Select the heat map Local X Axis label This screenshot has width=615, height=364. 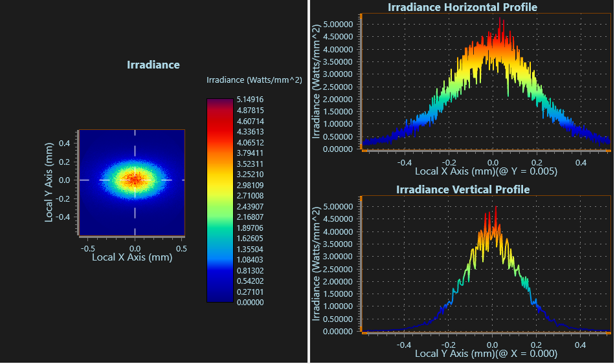point(132,257)
